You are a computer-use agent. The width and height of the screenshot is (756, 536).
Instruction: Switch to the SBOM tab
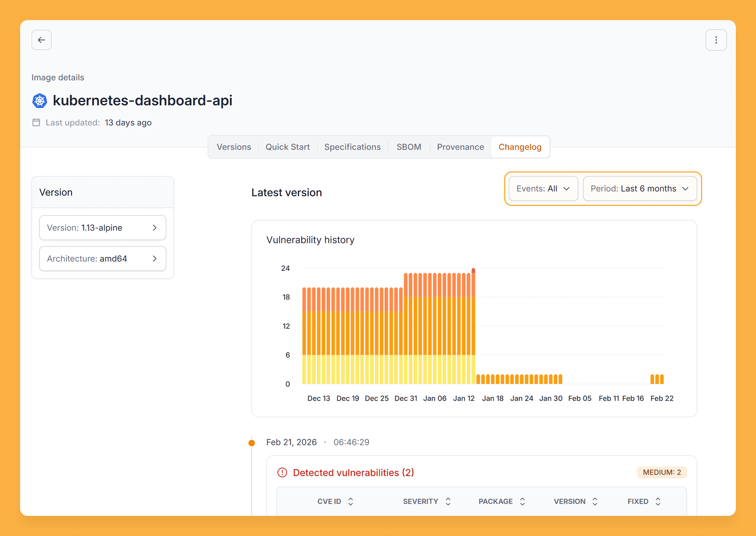click(409, 147)
